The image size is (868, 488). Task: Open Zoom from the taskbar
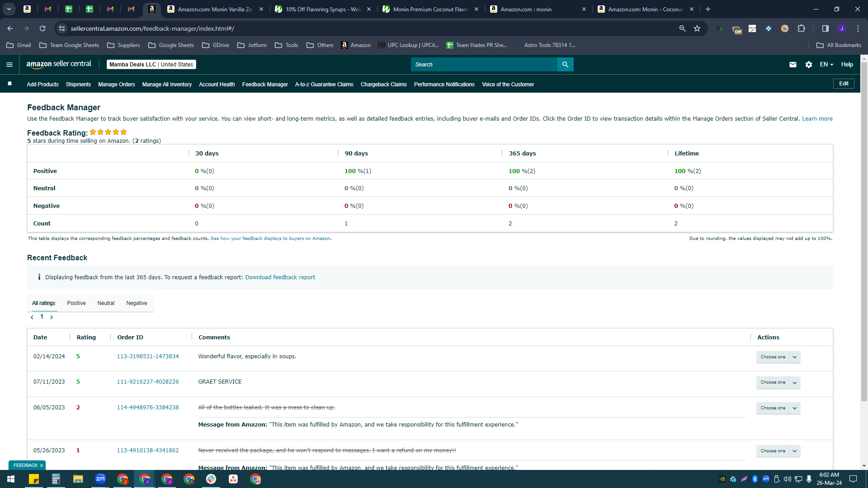[x=100, y=479]
